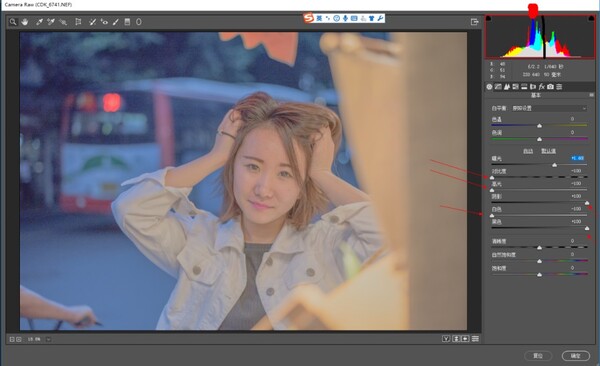The width and height of the screenshot is (600, 366).
Task: Click the Cancel button
Action: tap(538, 356)
